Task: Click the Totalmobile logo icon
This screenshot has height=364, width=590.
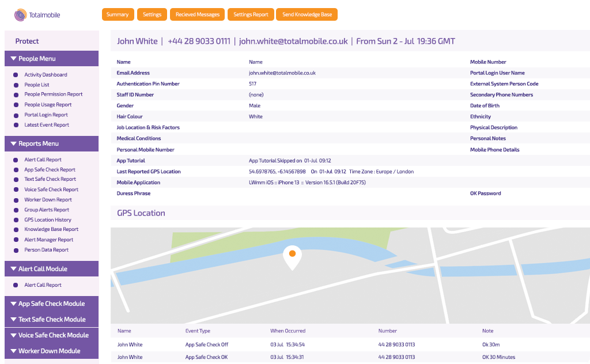Action: (20, 15)
